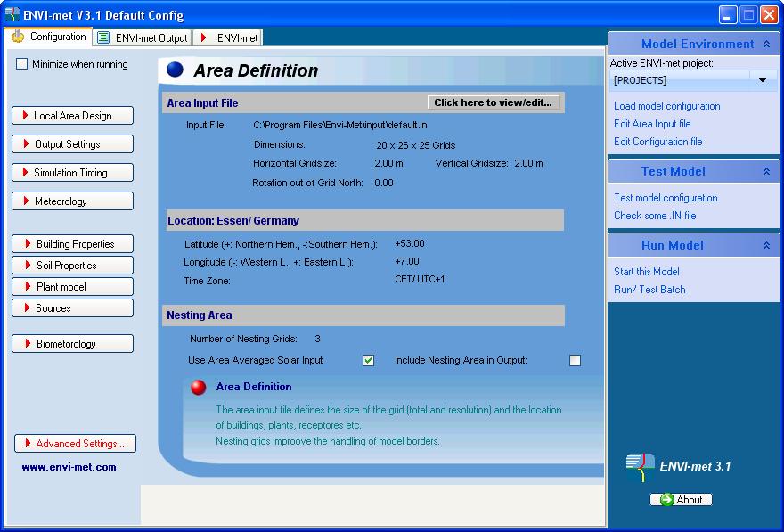This screenshot has height=532, width=784.
Task: Click Load model configuration link
Action: click(667, 106)
